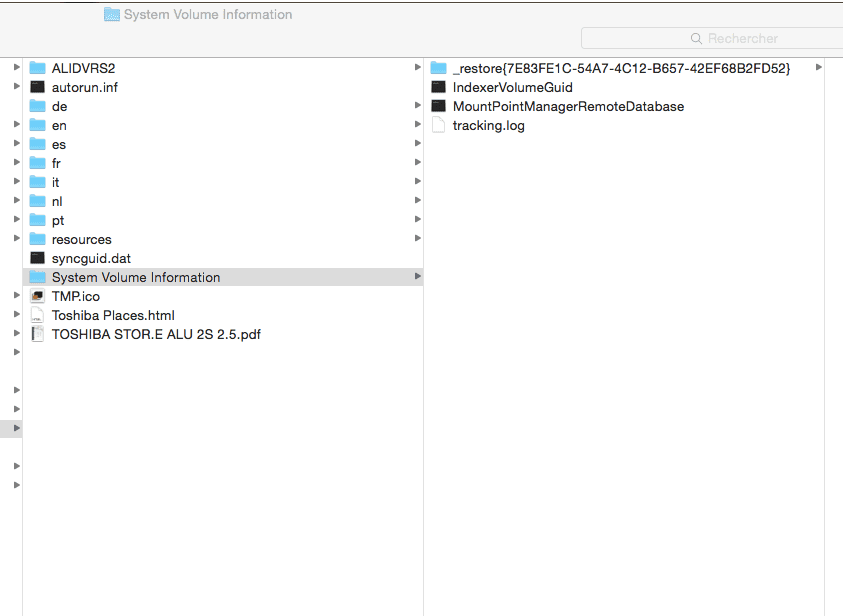Image resolution: width=843 pixels, height=616 pixels.
Task: Click the title bar folder proxy icon
Action: click(x=112, y=15)
